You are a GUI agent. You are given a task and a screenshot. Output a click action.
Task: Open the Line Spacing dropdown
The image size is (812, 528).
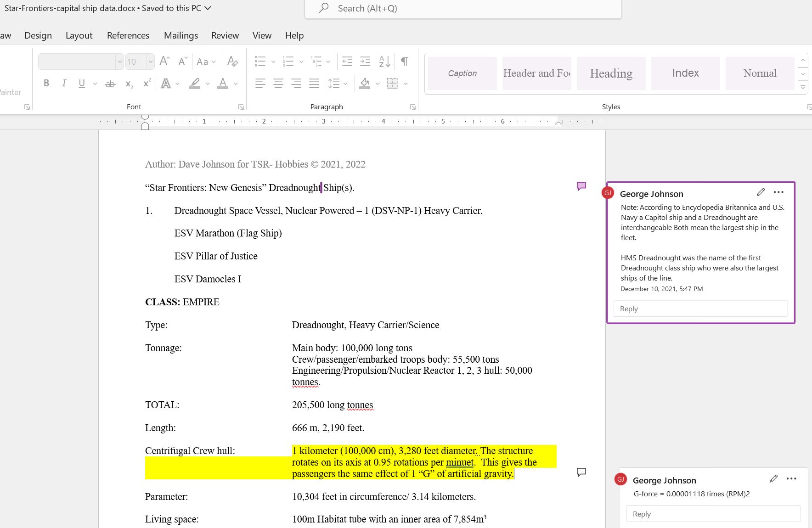[x=338, y=83]
